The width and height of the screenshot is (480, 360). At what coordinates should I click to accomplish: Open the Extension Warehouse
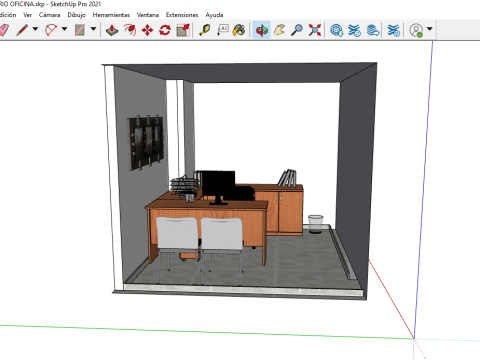(354, 30)
